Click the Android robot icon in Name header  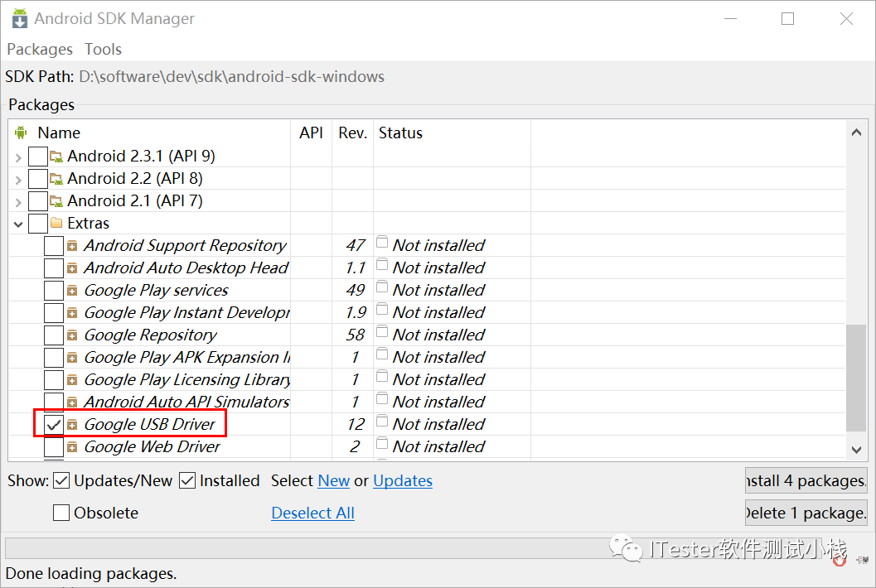click(21, 133)
